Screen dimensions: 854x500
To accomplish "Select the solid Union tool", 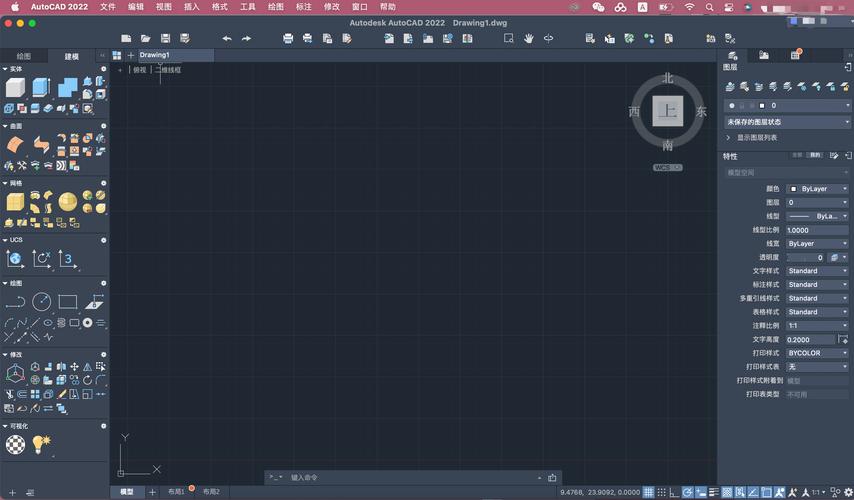I will click(x=68, y=87).
